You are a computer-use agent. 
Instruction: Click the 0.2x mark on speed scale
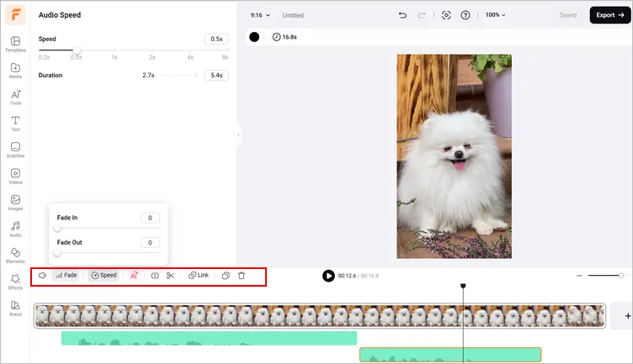point(44,57)
